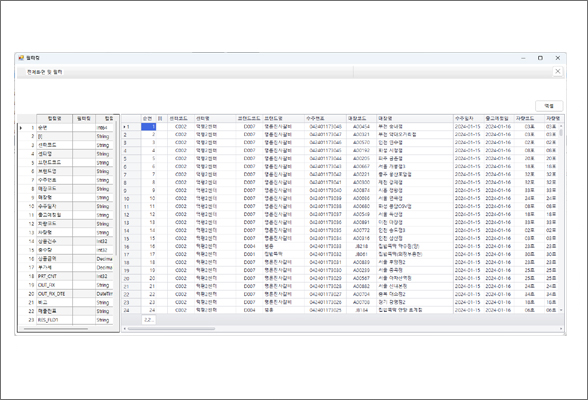Click the 2024-01-15 order date in row 1
Image resolution: width=588 pixels, height=400 pixels.
coord(468,127)
